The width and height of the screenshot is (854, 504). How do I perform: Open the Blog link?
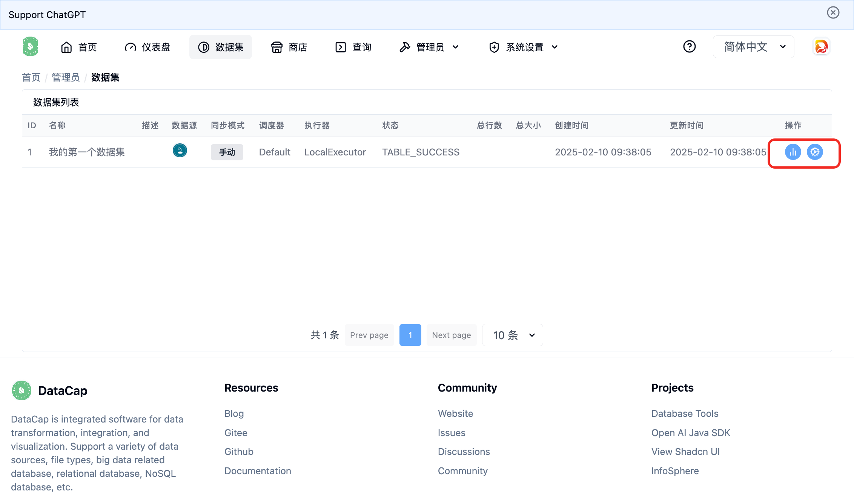234,413
